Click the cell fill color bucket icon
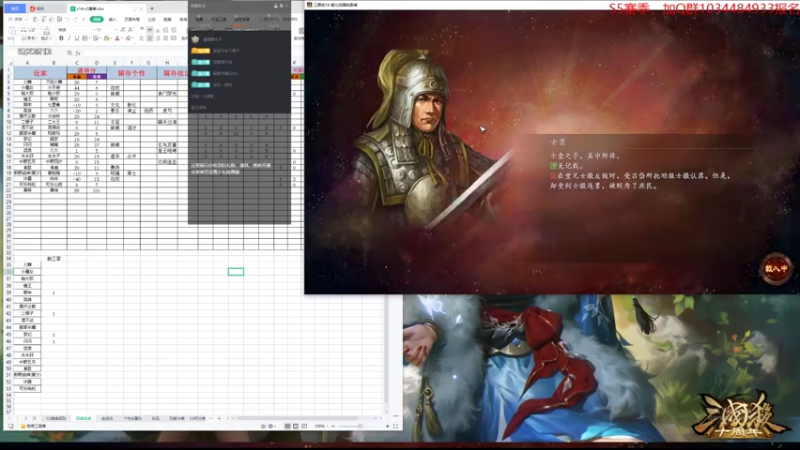 [x=106, y=38]
